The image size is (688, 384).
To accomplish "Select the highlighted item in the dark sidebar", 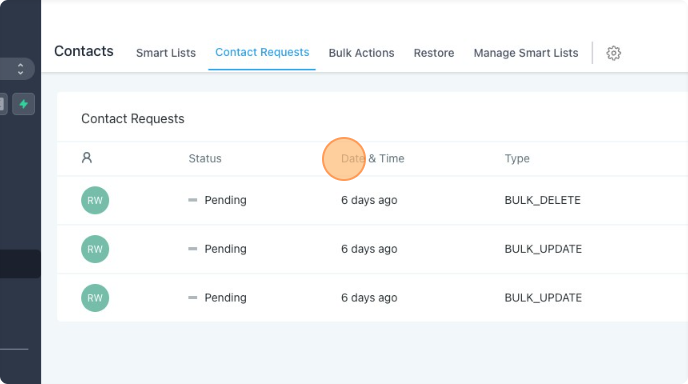I will coord(20,264).
